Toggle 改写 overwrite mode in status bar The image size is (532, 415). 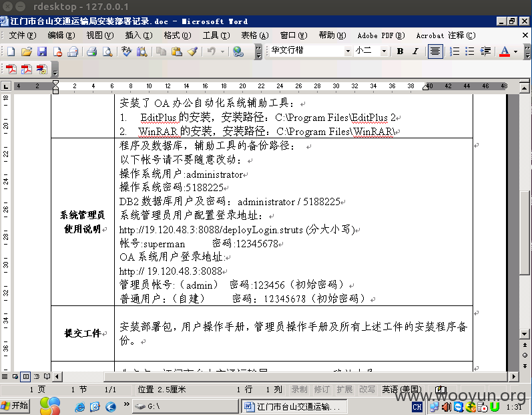(367, 390)
